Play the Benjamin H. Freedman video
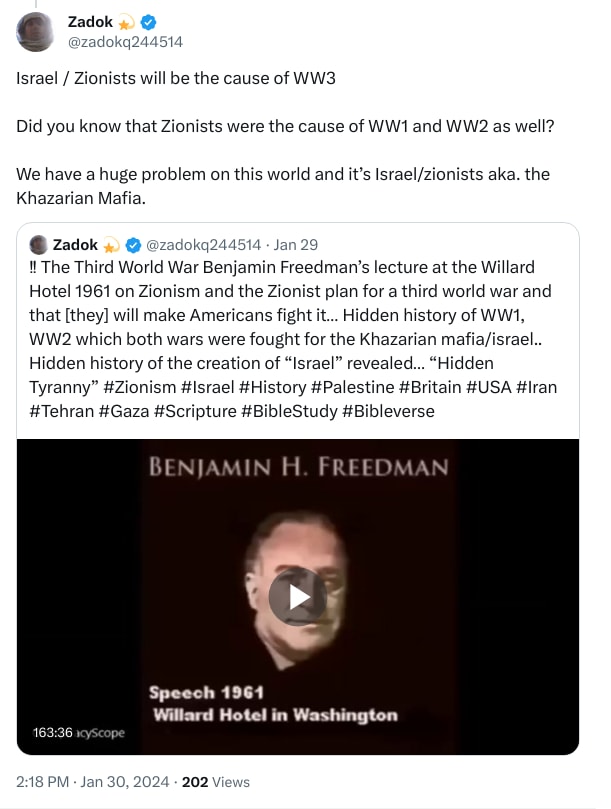Image resolution: width=611 pixels, height=809 pixels. 297,597
